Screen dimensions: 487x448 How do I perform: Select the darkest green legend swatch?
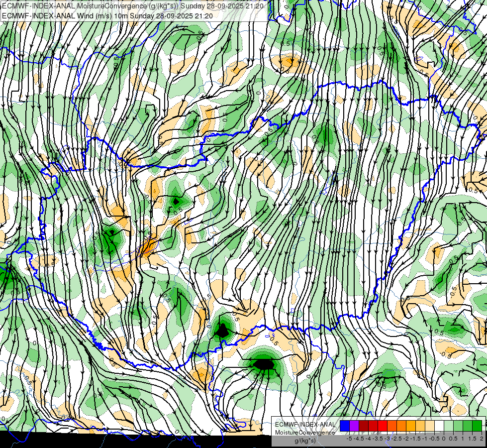pyautogui.click(x=477, y=426)
